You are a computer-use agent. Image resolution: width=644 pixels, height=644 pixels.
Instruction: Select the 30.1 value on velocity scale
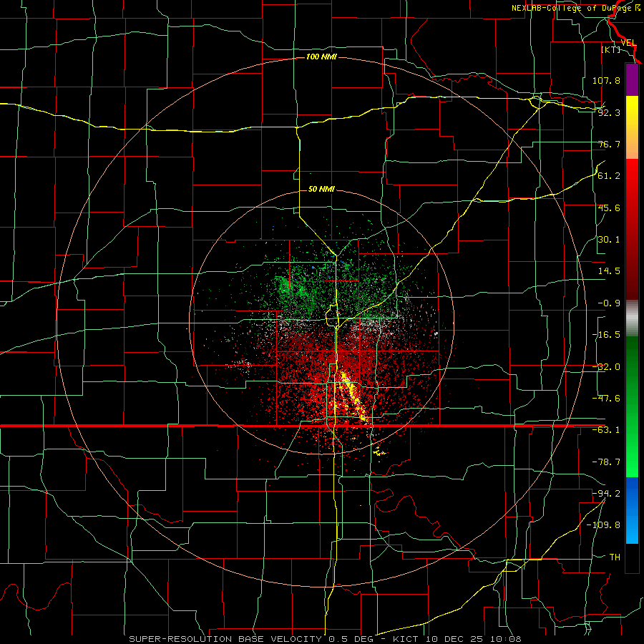tap(609, 240)
